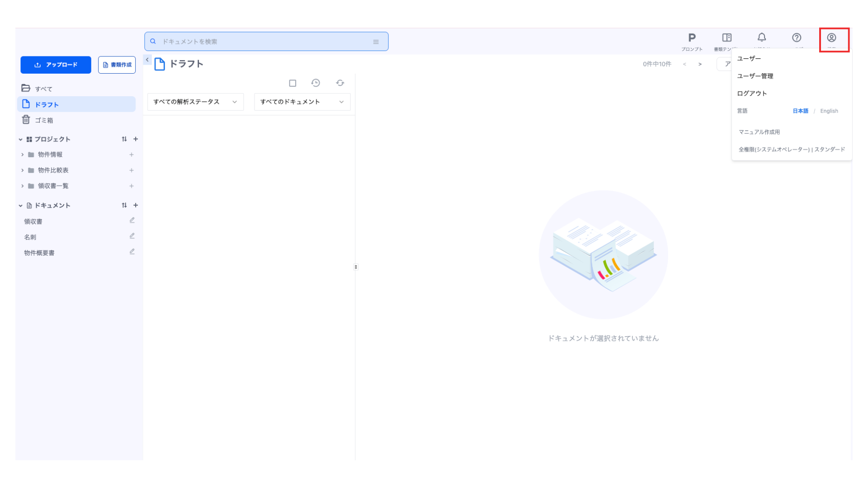This screenshot has height=488, width=868.
Task: Click the 書類作成 button
Action: coord(117,65)
